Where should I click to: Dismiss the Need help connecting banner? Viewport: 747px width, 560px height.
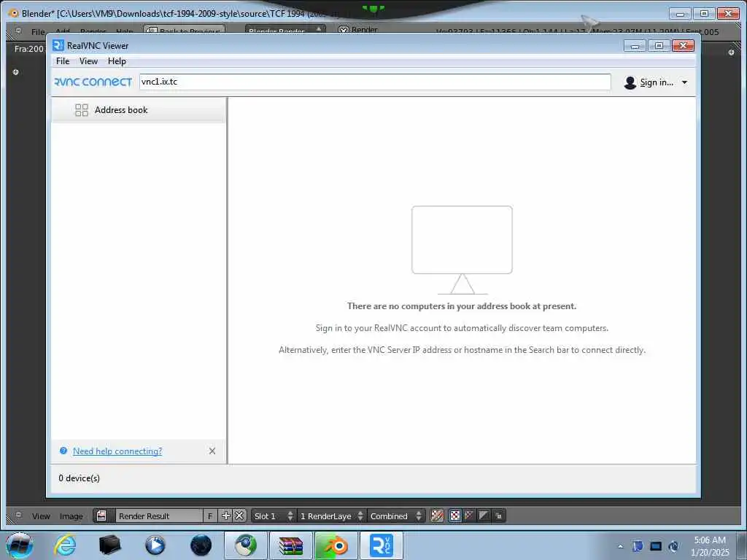pyautogui.click(x=212, y=451)
